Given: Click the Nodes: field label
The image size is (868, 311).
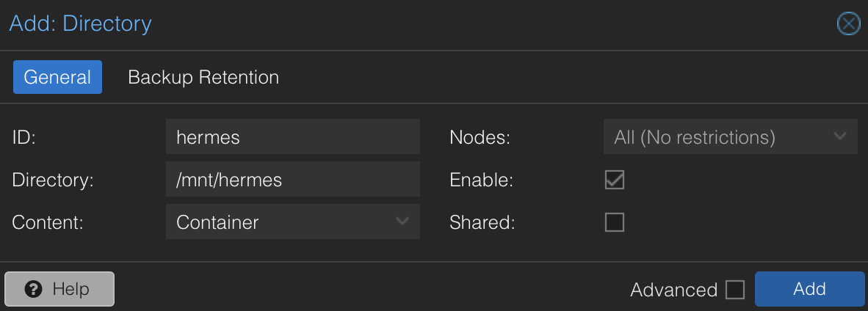Looking at the screenshot, I should [480, 137].
